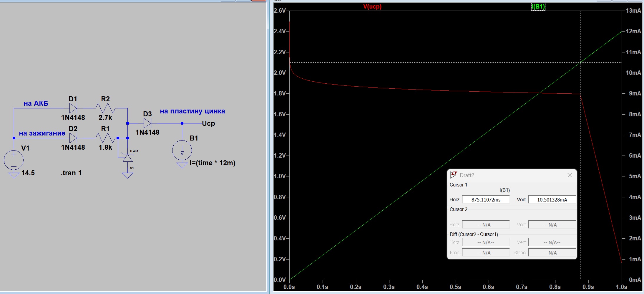Select the B1 current source symbol
644x294 pixels.
coord(182,150)
